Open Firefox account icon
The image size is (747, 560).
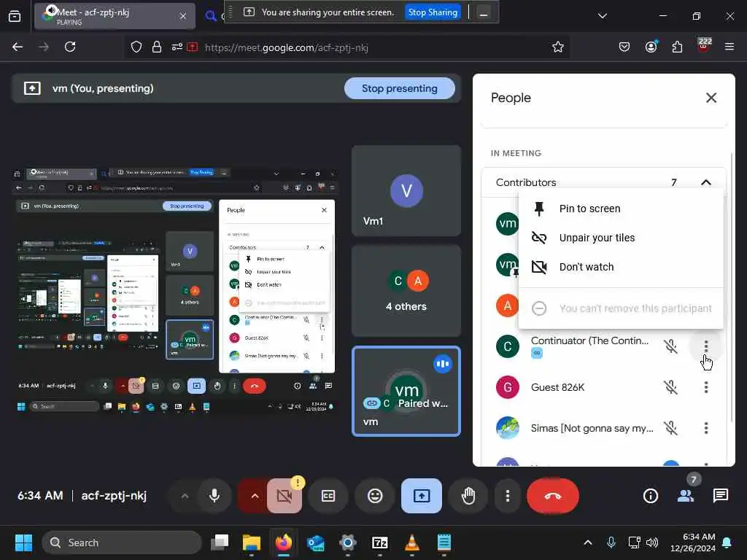651,47
